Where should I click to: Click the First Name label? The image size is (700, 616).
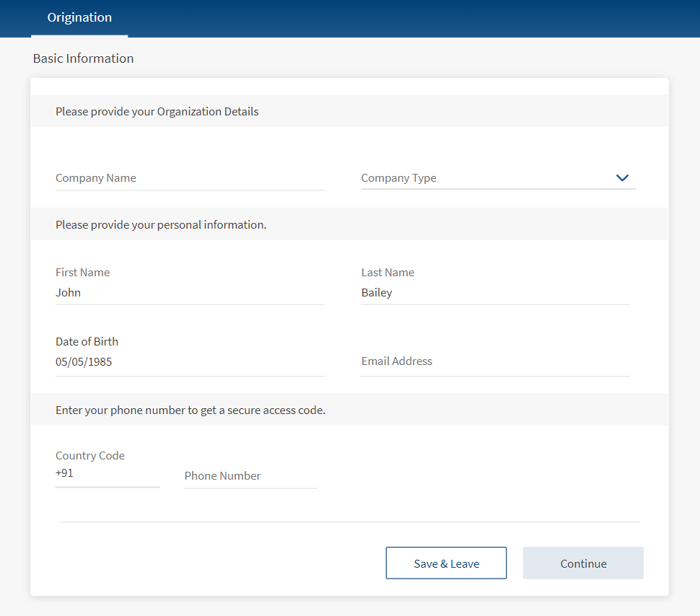click(x=82, y=272)
